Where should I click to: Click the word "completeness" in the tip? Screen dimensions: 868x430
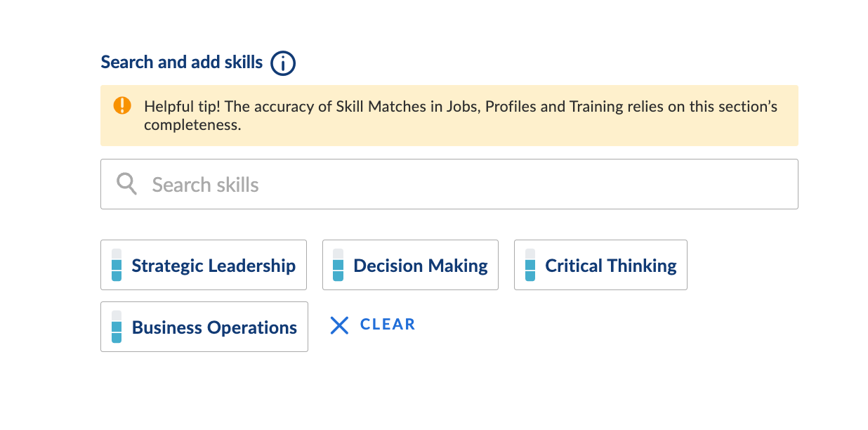click(x=192, y=125)
